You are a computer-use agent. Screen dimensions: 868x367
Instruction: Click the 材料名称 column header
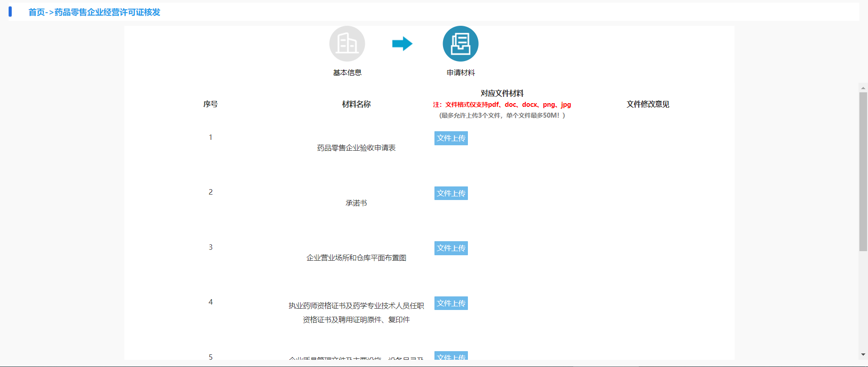click(x=356, y=105)
